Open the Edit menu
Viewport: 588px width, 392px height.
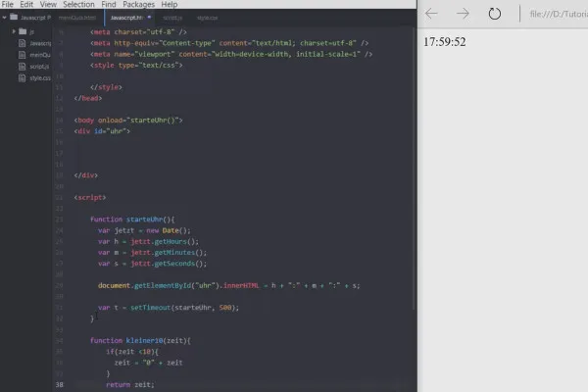tap(26, 5)
